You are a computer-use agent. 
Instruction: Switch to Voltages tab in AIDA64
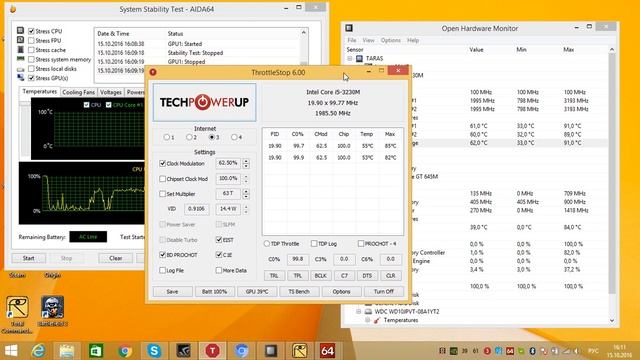coord(111,92)
